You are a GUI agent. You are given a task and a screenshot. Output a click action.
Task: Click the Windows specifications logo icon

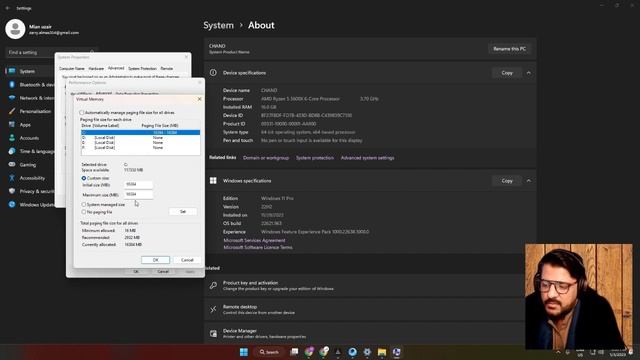[213, 180]
